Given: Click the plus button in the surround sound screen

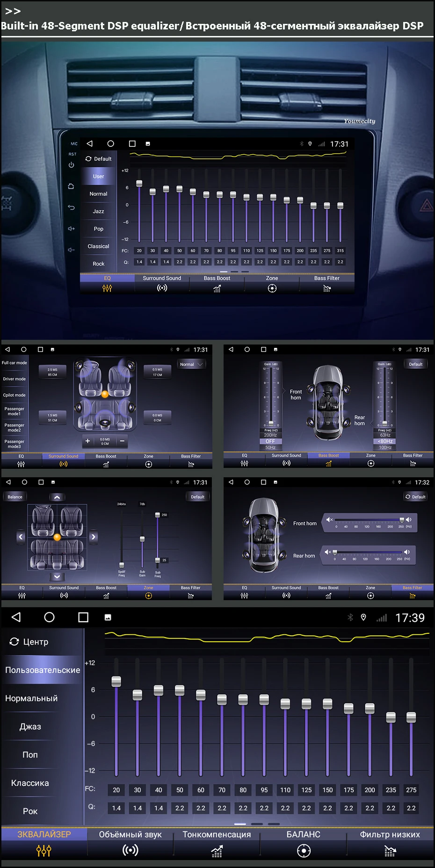Looking at the screenshot, I should tap(87, 441).
